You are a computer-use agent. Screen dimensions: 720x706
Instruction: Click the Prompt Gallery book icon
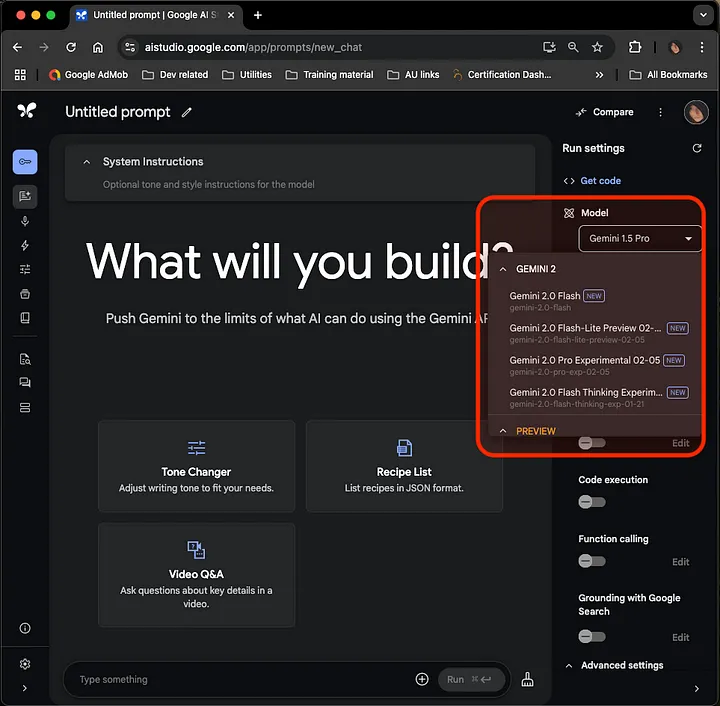[25, 318]
